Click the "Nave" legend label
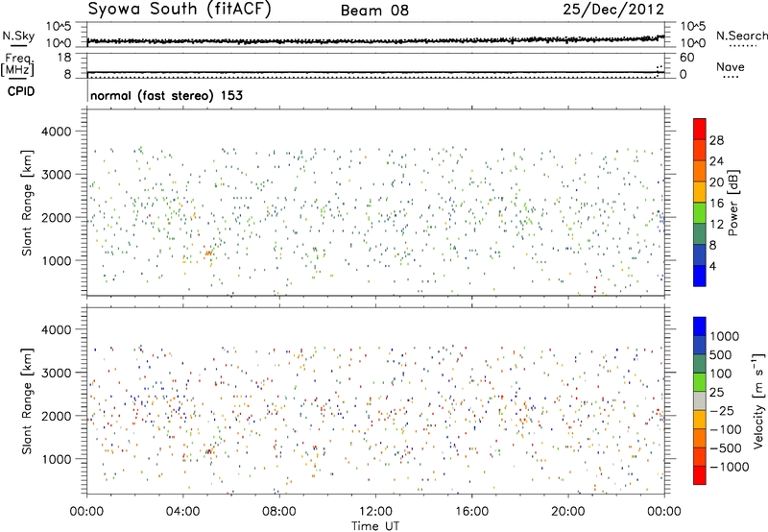Image resolution: width=768 pixels, height=532 pixels. coord(731,67)
